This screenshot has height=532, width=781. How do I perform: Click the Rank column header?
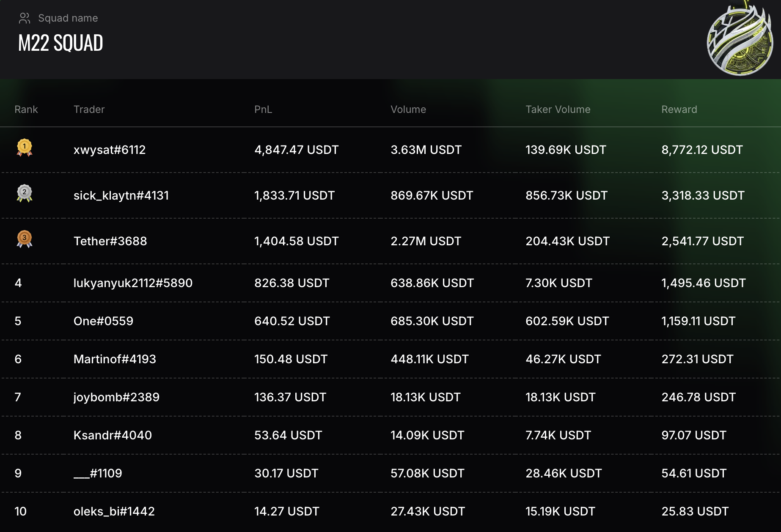[26, 110]
